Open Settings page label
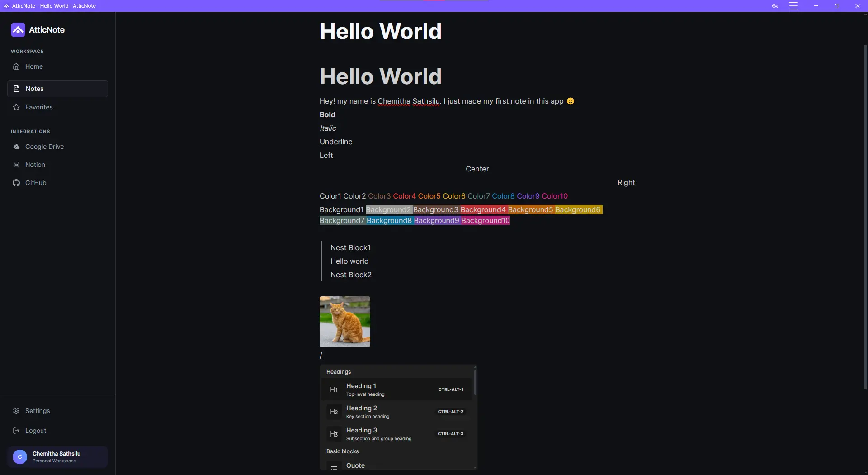Viewport: 868px width, 475px height. (x=38, y=411)
